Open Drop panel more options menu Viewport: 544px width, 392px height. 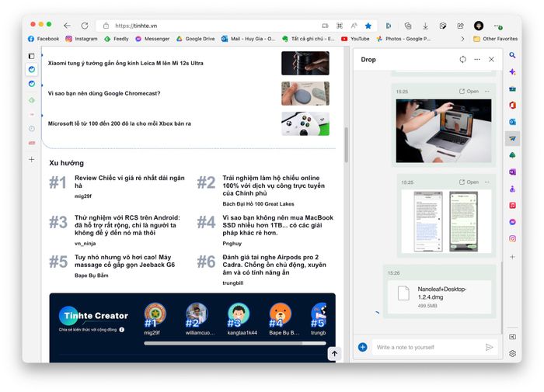click(x=477, y=60)
